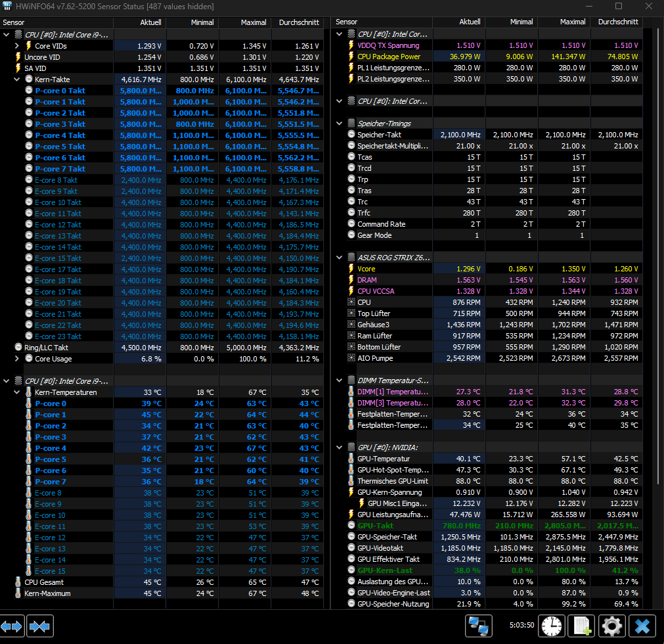Click the shrink-layout arrows button in the bottom toolbar

[40, 626]
